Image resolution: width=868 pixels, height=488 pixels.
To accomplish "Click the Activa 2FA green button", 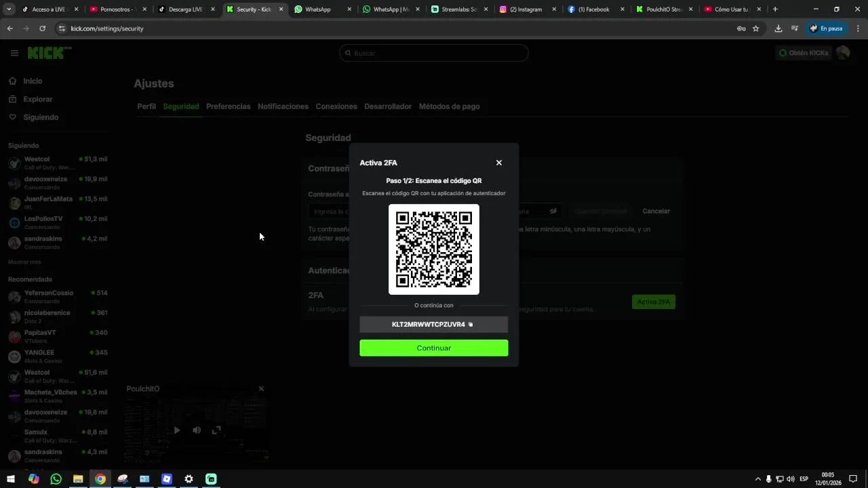I will coord(654,302).
